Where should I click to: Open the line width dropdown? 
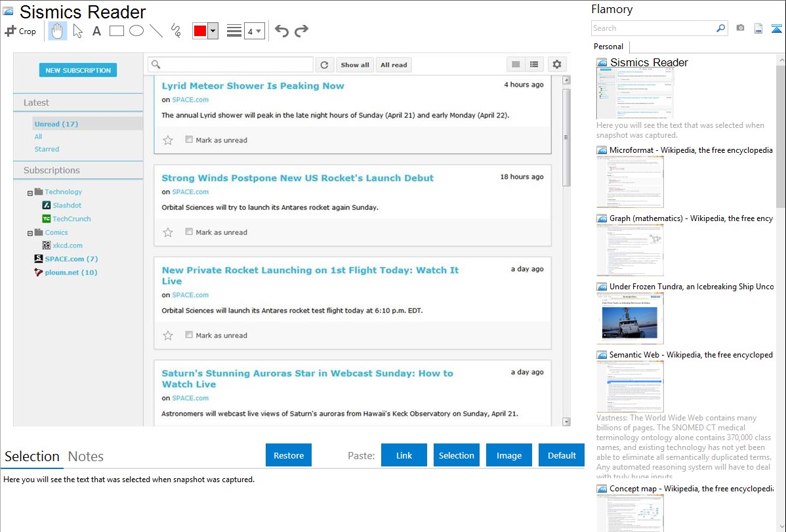coord(254,31)
